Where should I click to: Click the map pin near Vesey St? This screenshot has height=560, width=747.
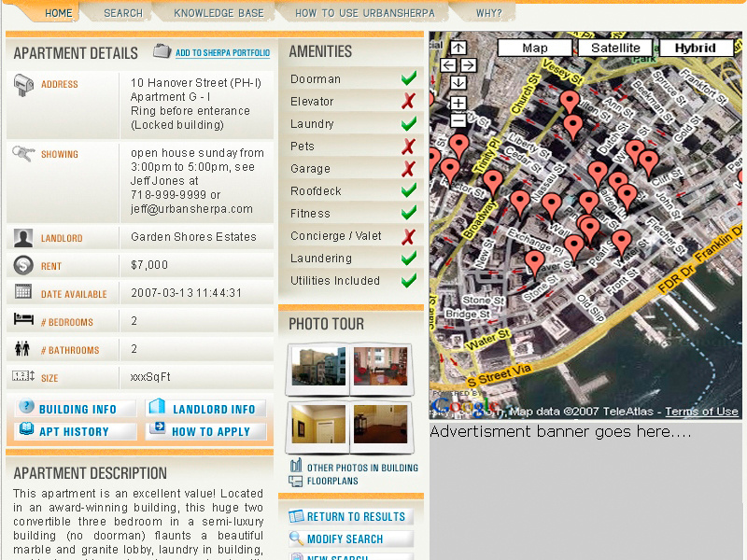[570, 101]
